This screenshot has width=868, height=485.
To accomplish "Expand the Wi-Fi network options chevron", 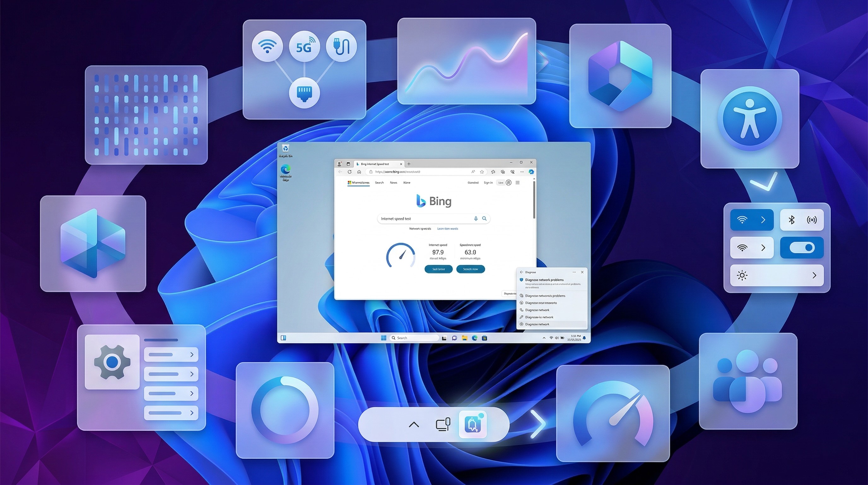I will 763,248.
